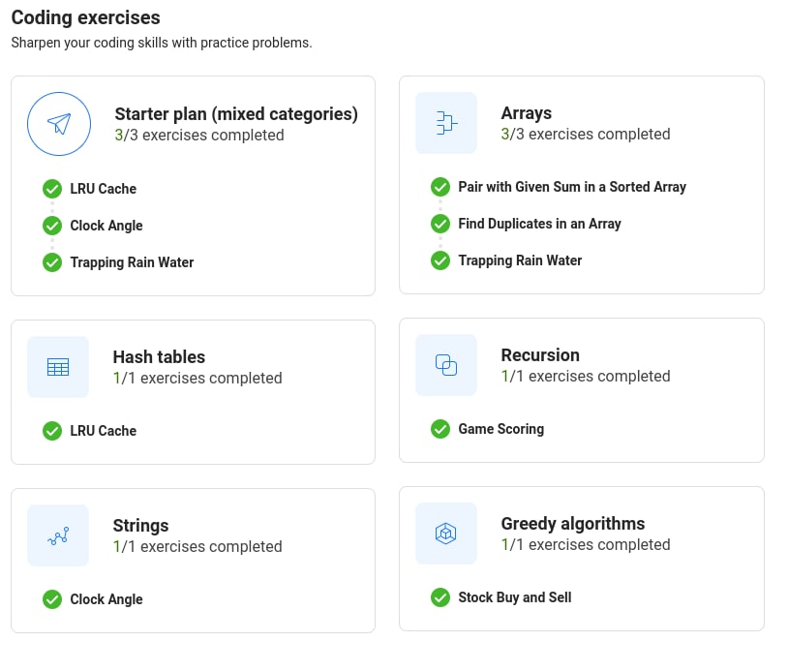Open Trapping Rain Water from the Arrays card

tap(519, 260)
